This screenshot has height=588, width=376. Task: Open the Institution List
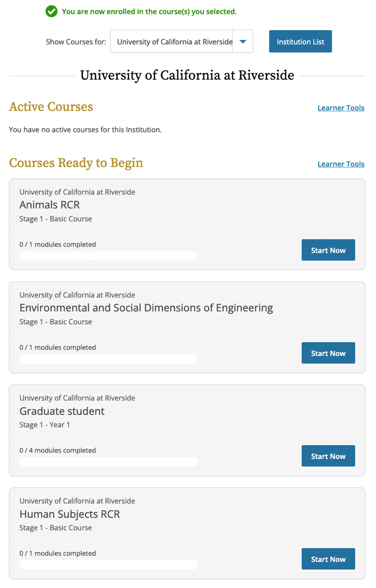click(x=300, y=41)
